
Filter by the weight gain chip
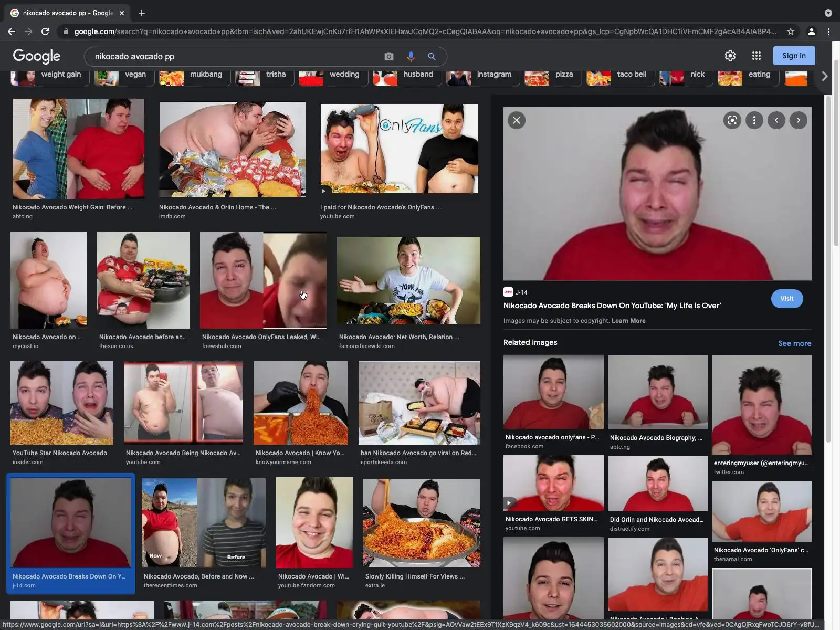[x=49, y=77]
